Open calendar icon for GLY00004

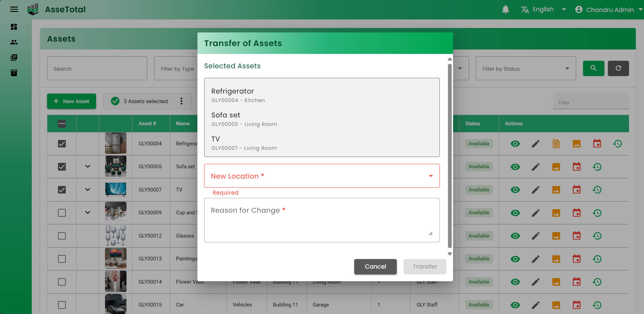pos(597,144)
